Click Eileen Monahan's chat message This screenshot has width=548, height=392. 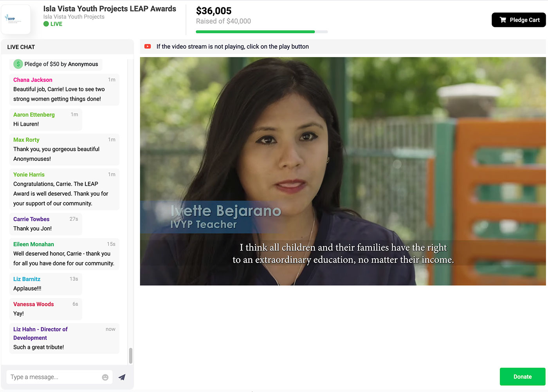click(64, 258)
